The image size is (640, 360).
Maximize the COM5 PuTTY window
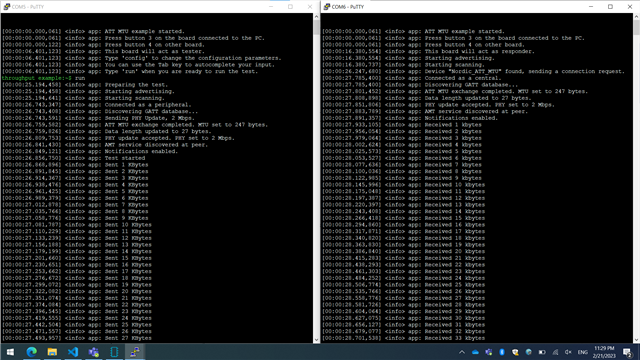pyautogui.click(x=290, y=7)
